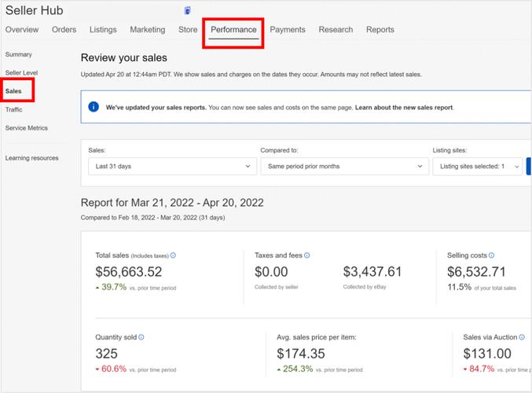Click the Seller Hub title
532x393 pixels.
[35, 10]
